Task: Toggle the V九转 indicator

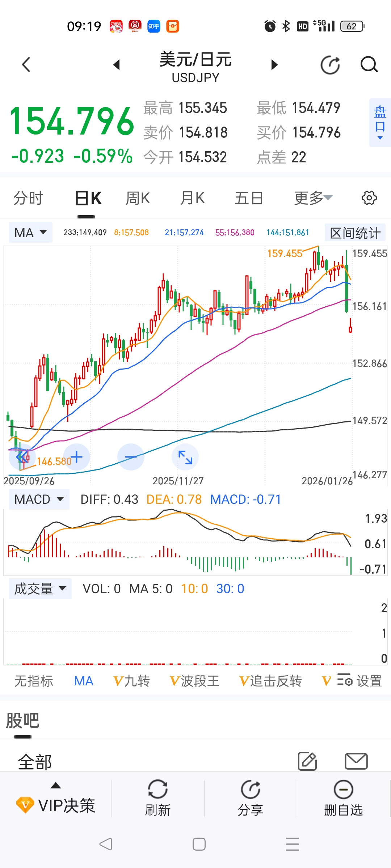Action: (x=131, y=681)
